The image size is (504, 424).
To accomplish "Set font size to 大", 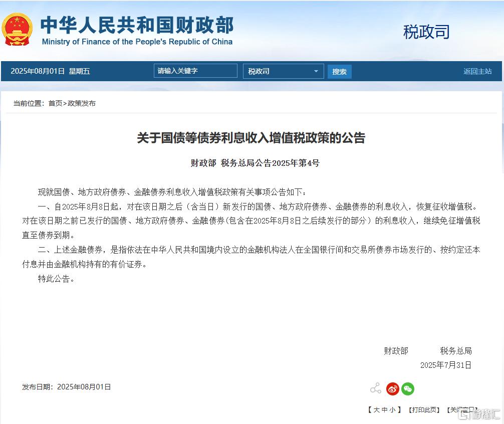I will click(x=376, y=410).
